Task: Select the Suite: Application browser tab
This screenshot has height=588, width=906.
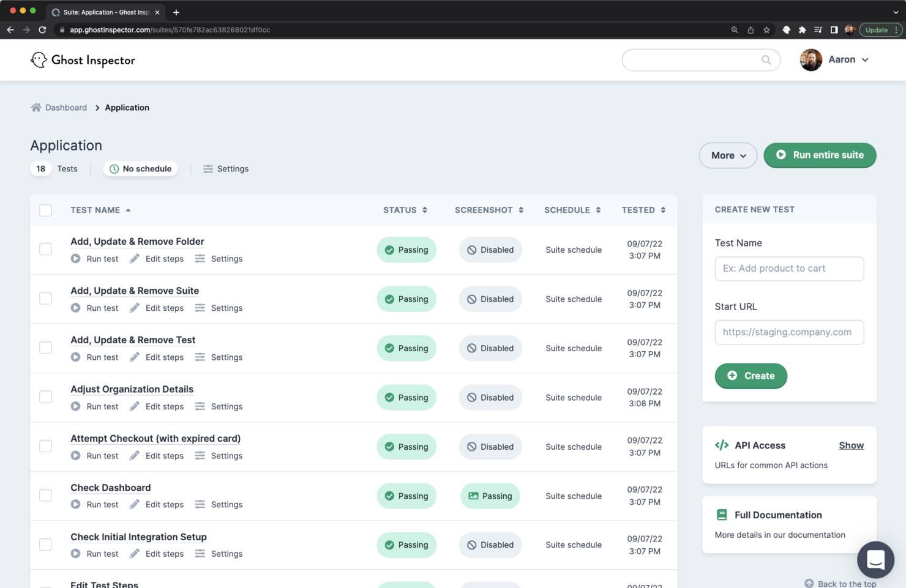Action: 105,12
